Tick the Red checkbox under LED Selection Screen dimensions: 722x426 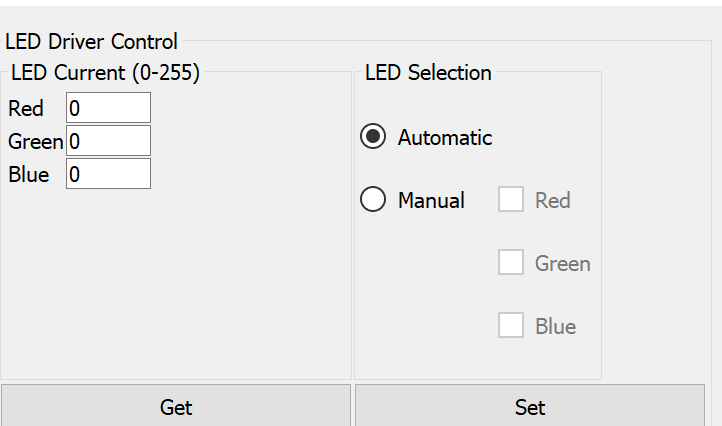pos(511,200)
